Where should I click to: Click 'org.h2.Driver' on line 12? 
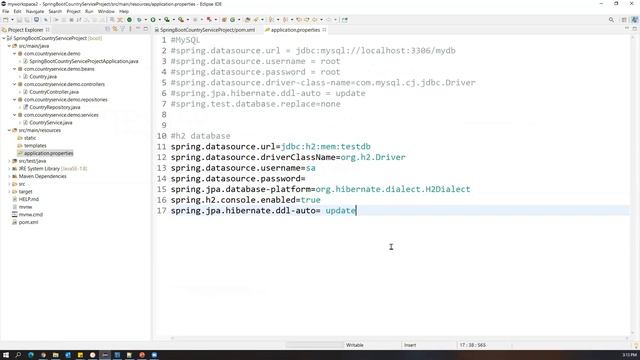(x=373, y=157)
